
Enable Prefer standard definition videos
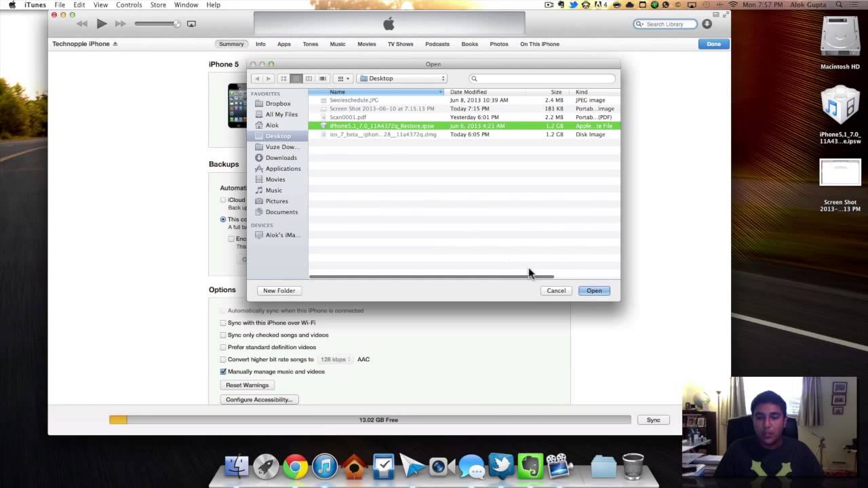(223, 348)
